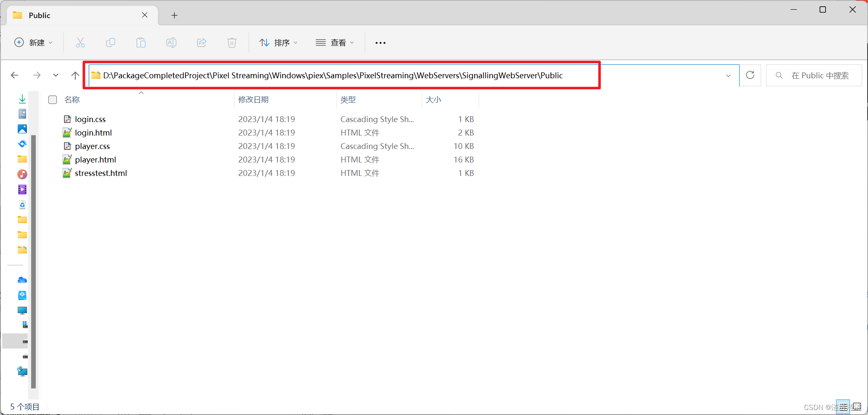
Task: Go up one folder level
Action: 75,75
